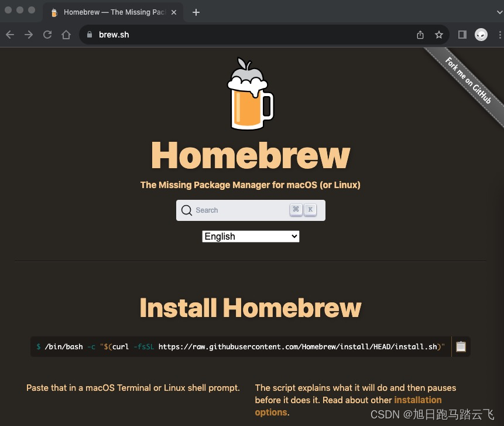Reload the page with the refresh icon

(x=47, y=35)
